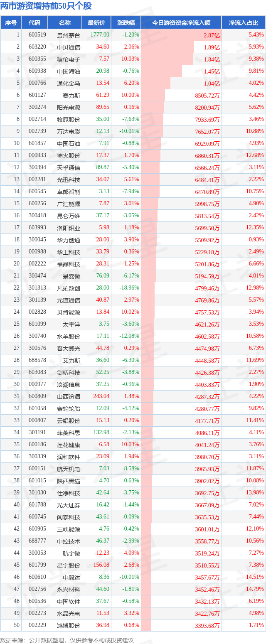
Task: Select the stock name 闻泰科技
Action: pos(69,517)
